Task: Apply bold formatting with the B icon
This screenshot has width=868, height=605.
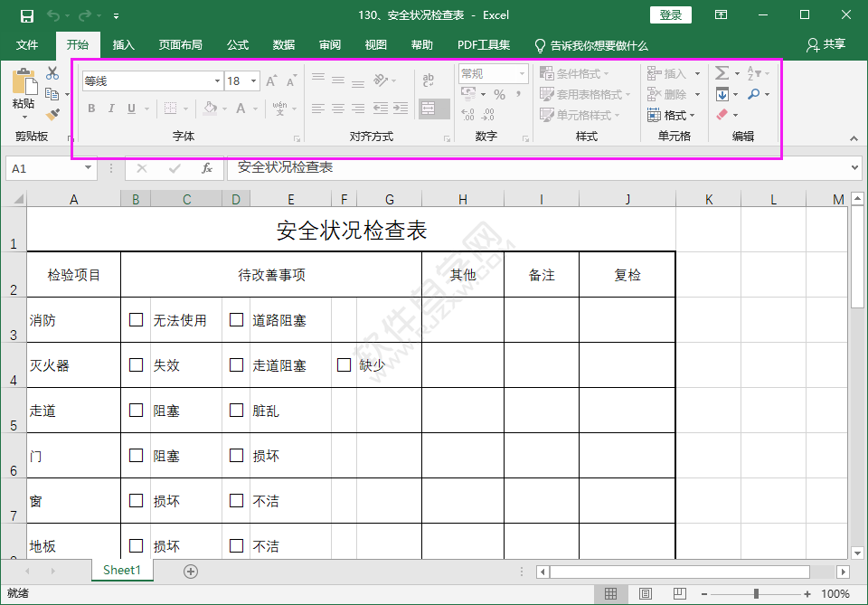Action: coord(90,109)
